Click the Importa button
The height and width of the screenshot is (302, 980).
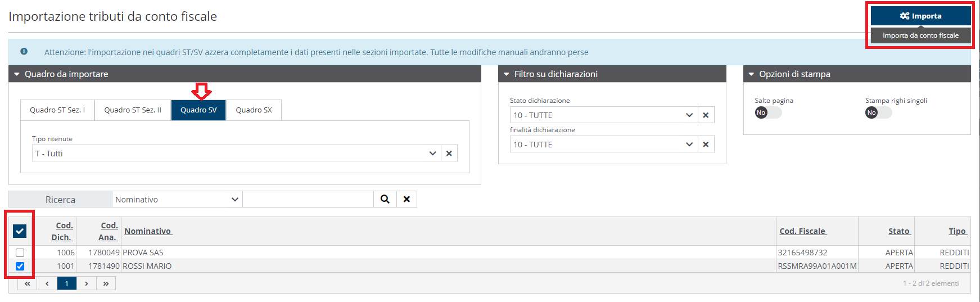click(920, 16)
